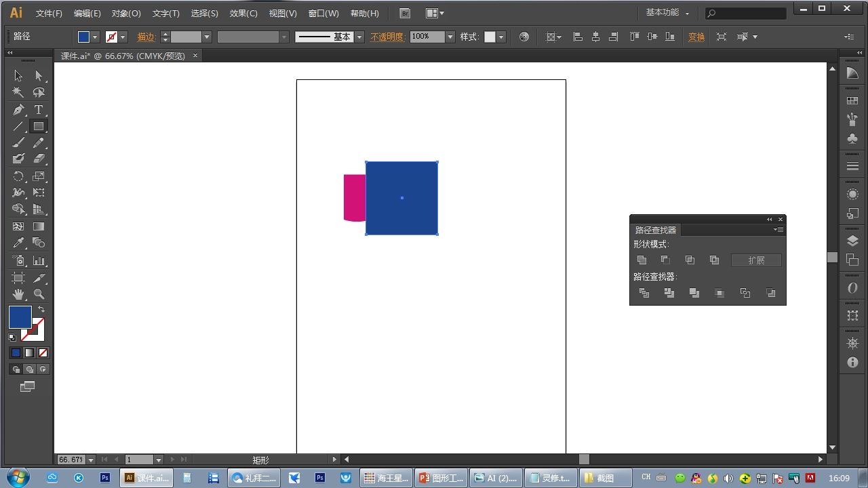Click Unite shape mode in Pathfinder
The width and height of the screenshot is (868, 488).
pyautogui.click(x=642, y=260)
